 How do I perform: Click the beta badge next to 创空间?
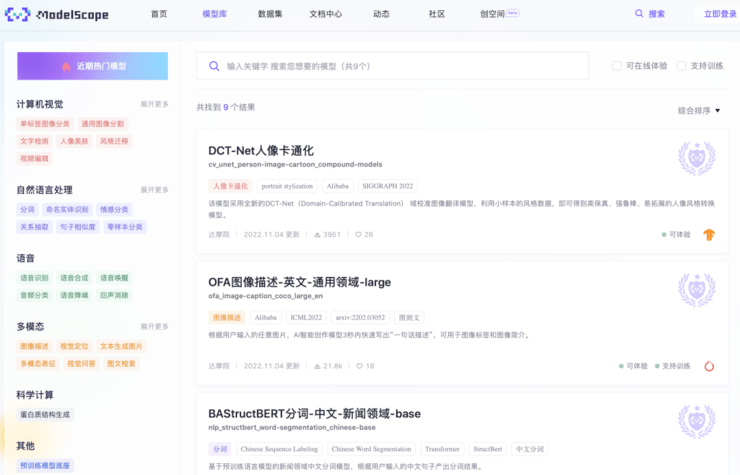click(x=513, y=13)
